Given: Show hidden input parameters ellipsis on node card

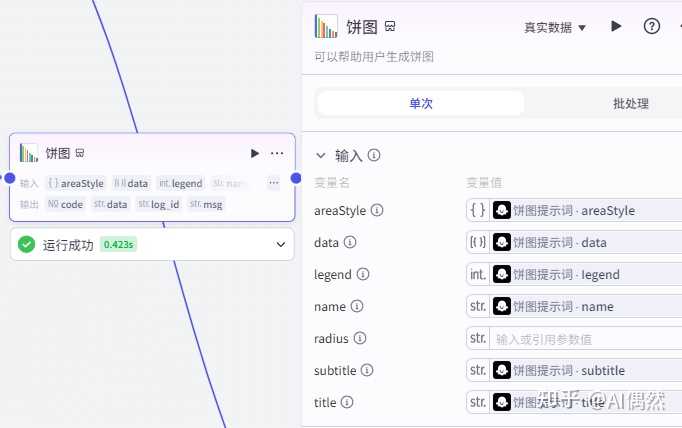Looking at the screenshot, I should 274,183.
